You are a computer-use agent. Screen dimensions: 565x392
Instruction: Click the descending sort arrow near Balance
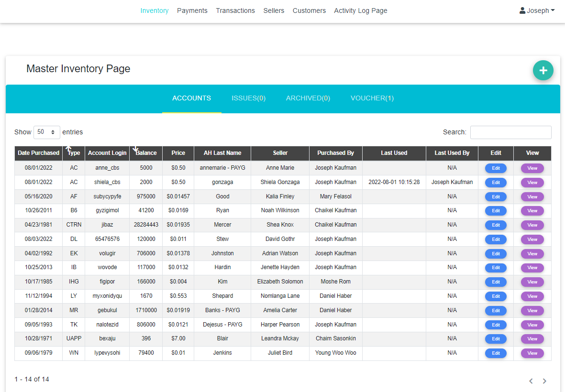click(135, 149)
